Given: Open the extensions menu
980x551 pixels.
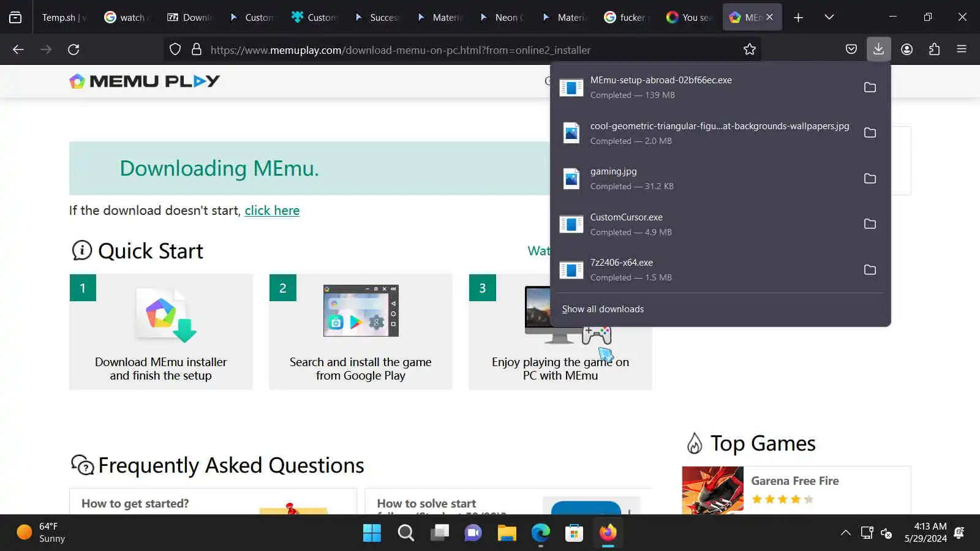Looking at the screenshot, I should (x=934, y=50).
